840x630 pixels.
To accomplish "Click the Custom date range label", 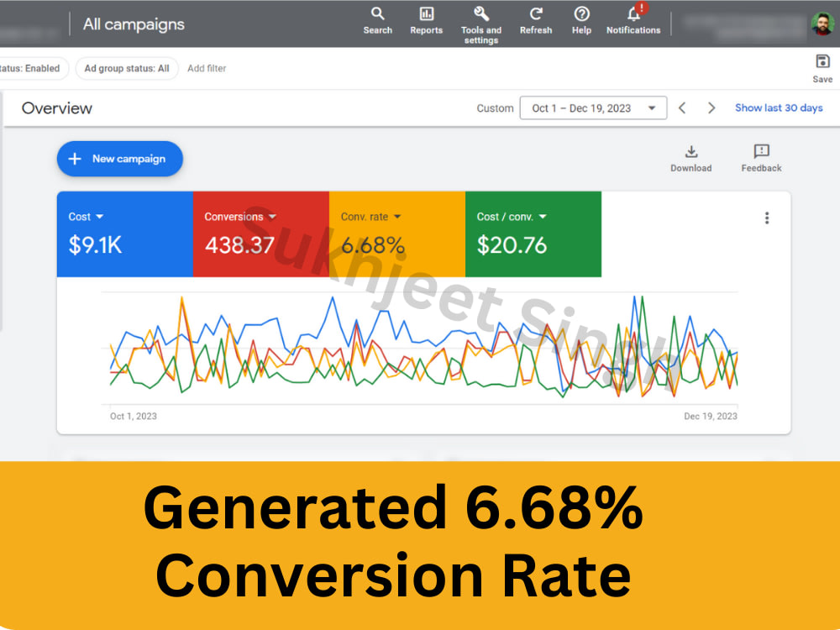I will [x=495, y=108].
